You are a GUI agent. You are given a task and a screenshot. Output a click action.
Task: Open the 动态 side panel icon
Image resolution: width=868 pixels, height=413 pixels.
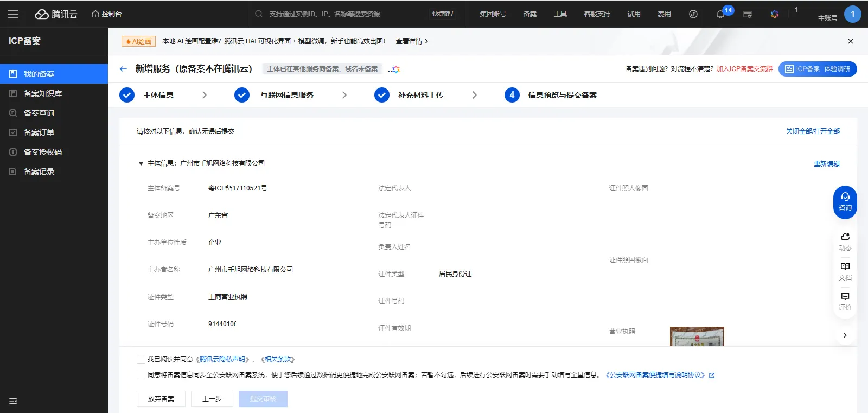pyautogui.click(x=845, y=242)
